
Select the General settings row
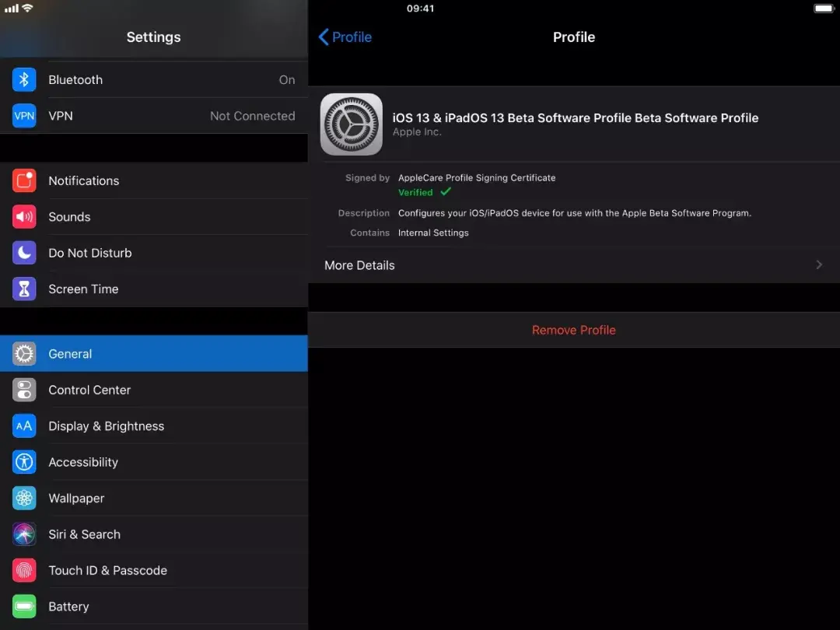click(154, 354)
